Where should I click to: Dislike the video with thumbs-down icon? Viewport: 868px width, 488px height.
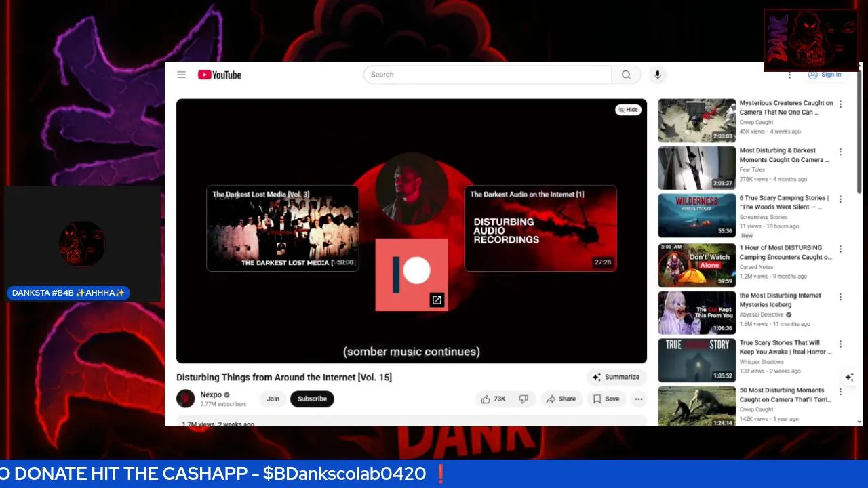(x=524, y=399)
